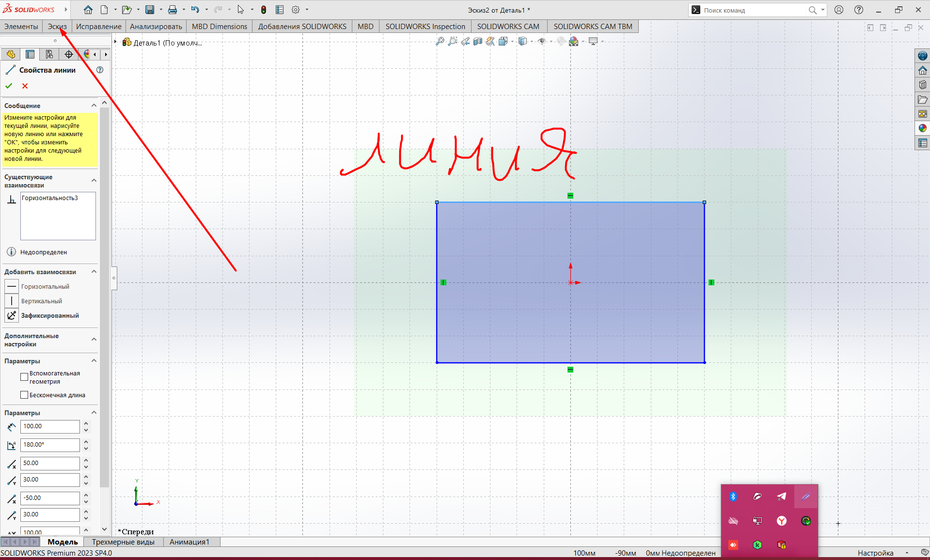
Task: Click the Home icon in the top toolbar
Action: [88, 10]
